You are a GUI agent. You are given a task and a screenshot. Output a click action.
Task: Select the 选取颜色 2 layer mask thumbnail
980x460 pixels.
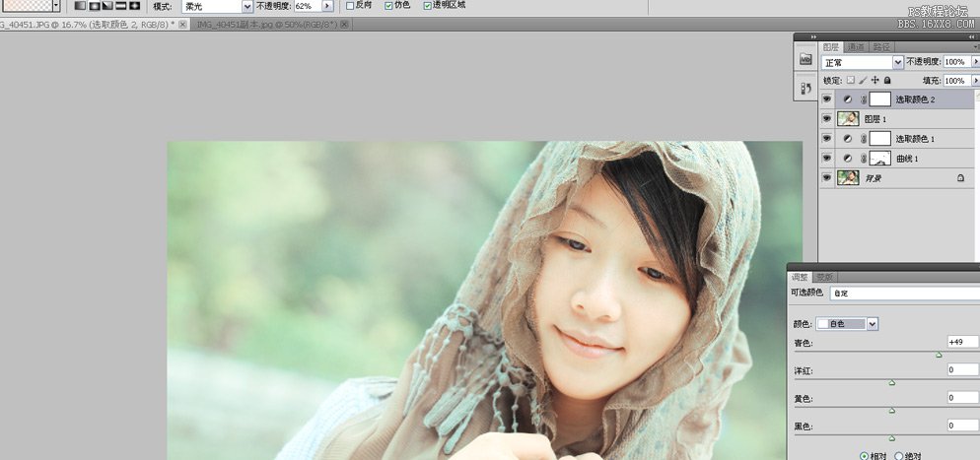[x=880, y=99]
